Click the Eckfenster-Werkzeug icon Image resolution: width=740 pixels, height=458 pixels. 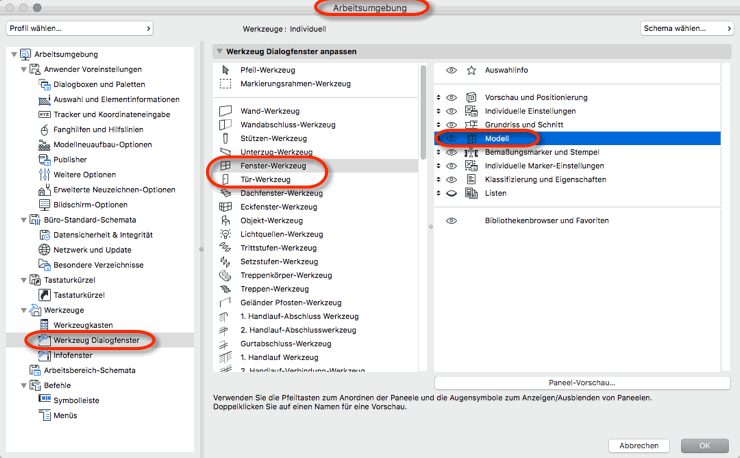(x=226, y=207)
